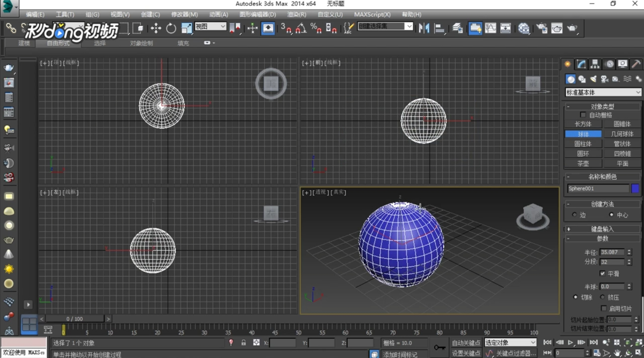Image resolution: width=644 pixels, height=358 pixels.
Task: Enable the 启用切片 checkbox
Action: pos(604,309)
